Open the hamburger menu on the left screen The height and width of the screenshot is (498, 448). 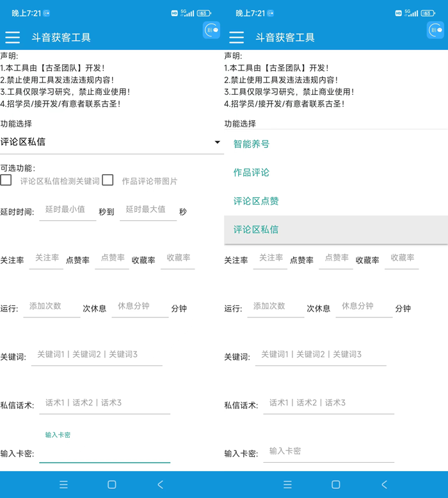click(x=13, y=38)
